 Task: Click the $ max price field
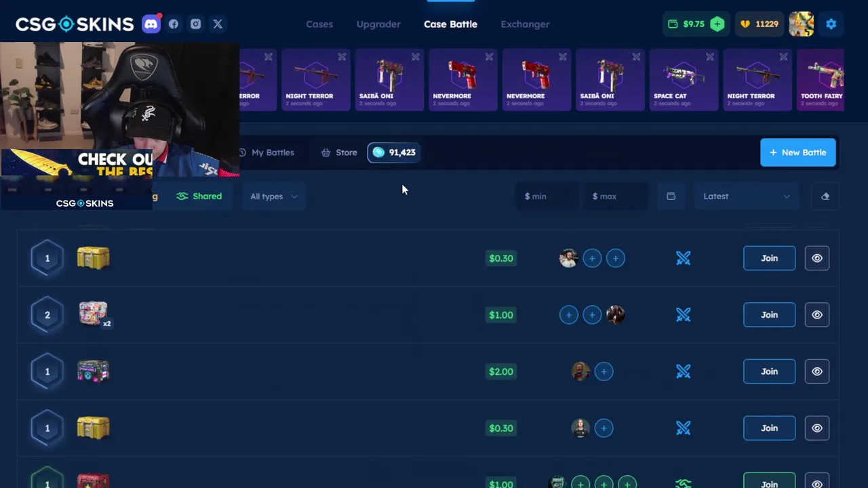pos(615,197)
